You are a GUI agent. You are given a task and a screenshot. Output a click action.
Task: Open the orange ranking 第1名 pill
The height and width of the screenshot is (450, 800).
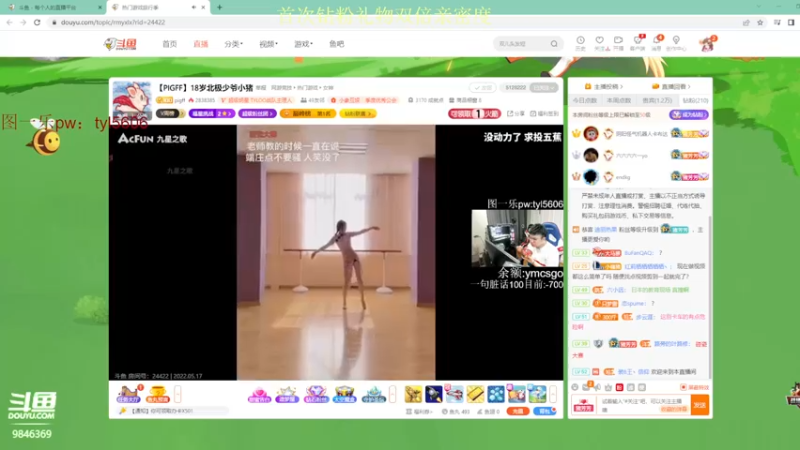click(x=308, y=114)
